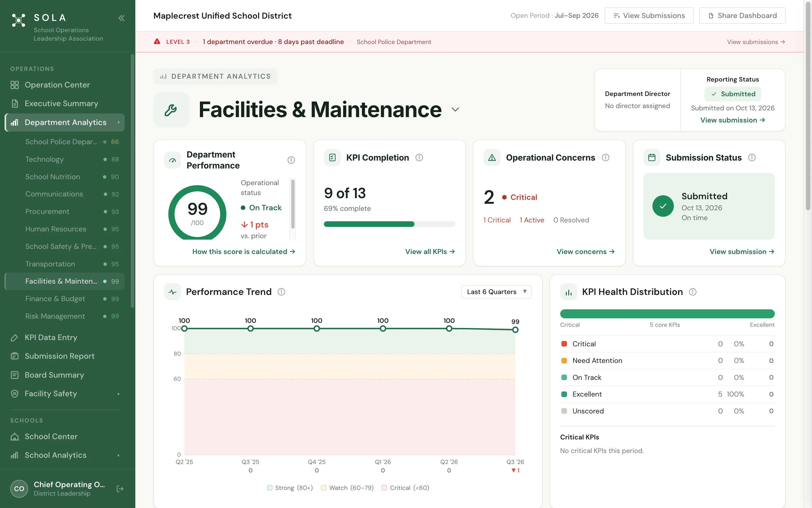Expand the School Analytics submenu arrow
Image resolution: width=812 pixels, height=508 pixels.
pyautogui.click(x=118, y=456)
